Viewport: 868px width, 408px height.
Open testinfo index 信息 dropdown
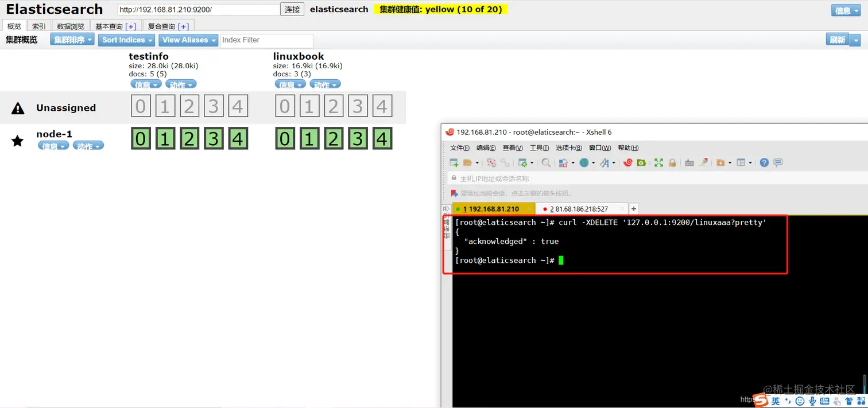coord(145,84)
